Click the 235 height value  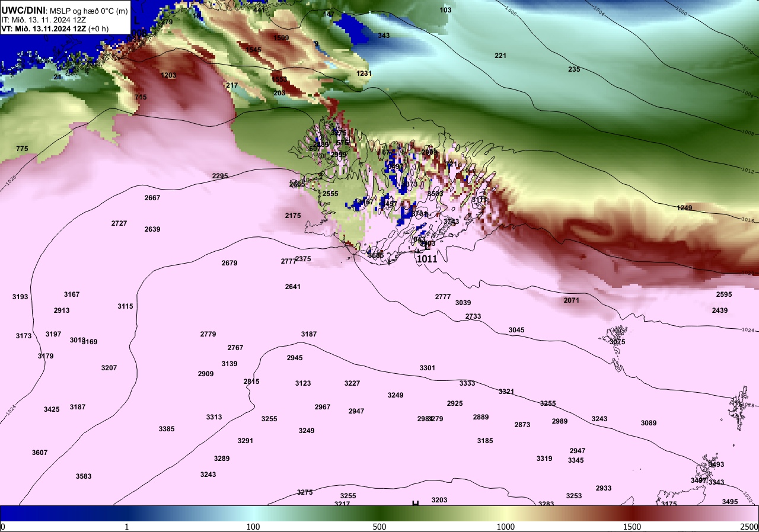tap(574, 69)
